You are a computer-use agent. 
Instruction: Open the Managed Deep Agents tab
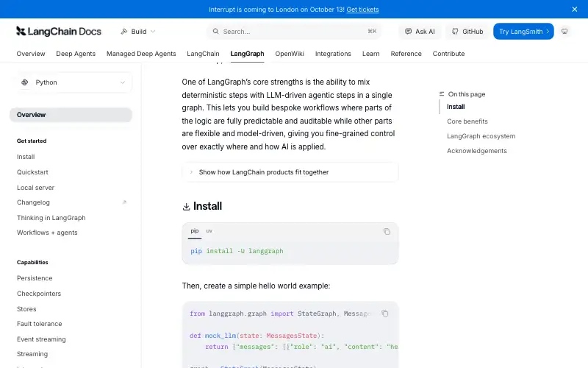[x=141, y=54]
